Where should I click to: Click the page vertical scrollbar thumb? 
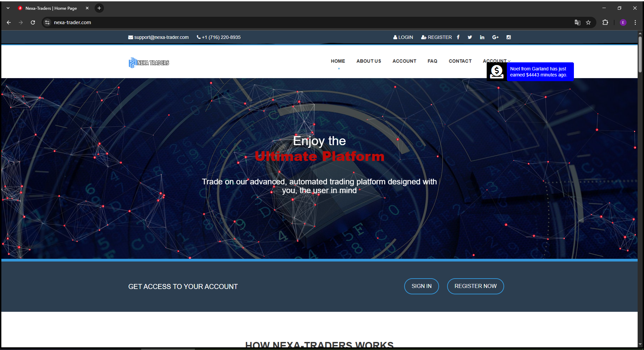pyautogui.click(x=640, y=54)
